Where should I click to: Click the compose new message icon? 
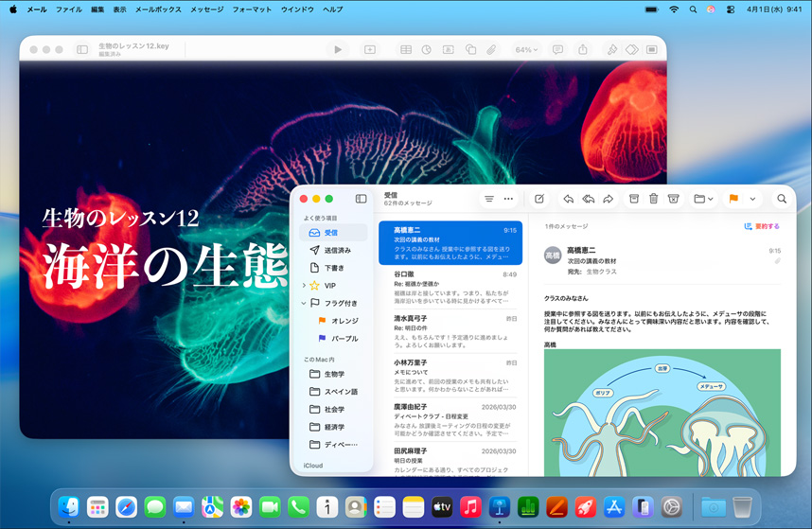(538, 199)
